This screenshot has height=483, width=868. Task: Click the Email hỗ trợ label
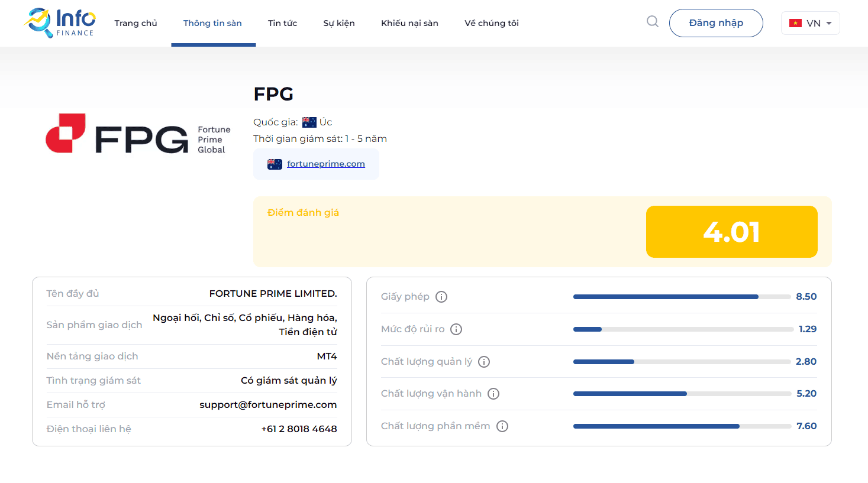click(76, 405)
